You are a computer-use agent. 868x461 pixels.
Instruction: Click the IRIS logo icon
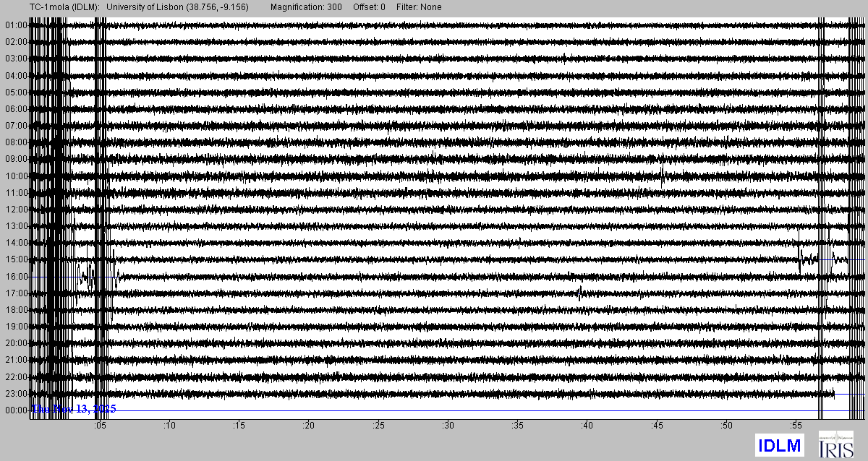click(x=835, y=444)
